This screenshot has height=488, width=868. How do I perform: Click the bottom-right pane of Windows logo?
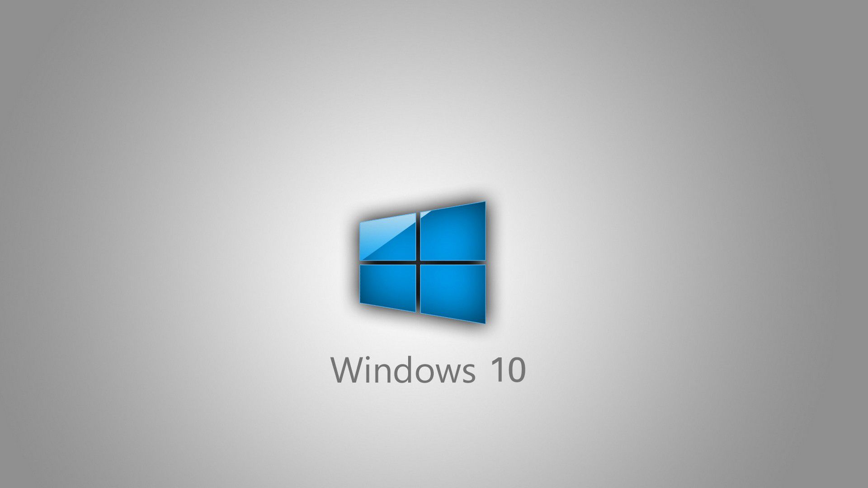[453, 291]
